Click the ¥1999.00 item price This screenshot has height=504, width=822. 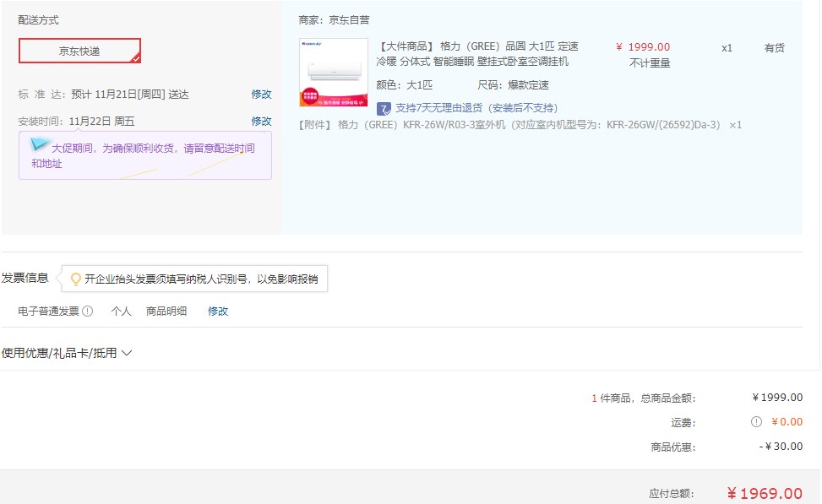pos(643,47)
